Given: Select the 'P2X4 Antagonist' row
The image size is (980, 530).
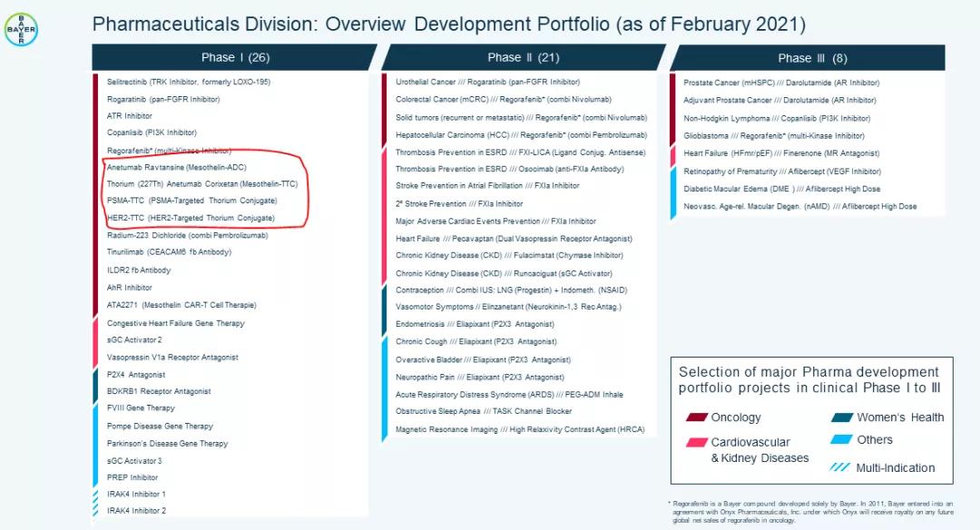Looking at the screenshot, I should 135,375.
